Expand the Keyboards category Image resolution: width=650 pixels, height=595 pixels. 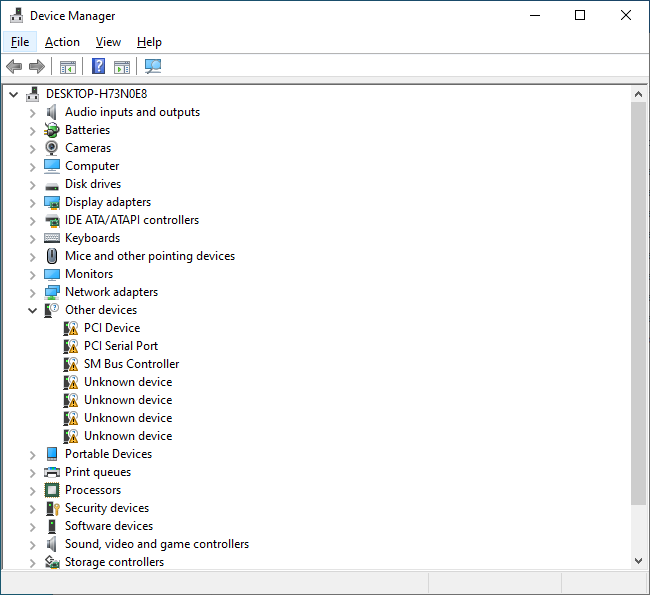click(x=33, y=239)
